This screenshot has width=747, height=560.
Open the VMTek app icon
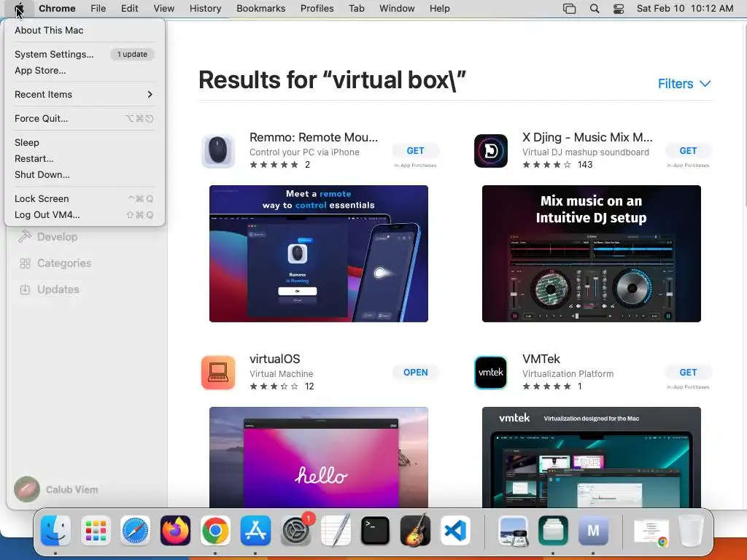tap(491, 373)
